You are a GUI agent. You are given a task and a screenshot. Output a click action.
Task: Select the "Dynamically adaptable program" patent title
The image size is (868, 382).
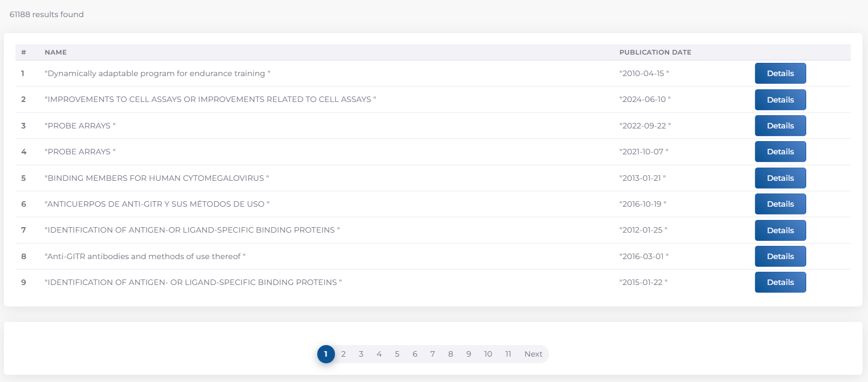[x=157, y=73]
